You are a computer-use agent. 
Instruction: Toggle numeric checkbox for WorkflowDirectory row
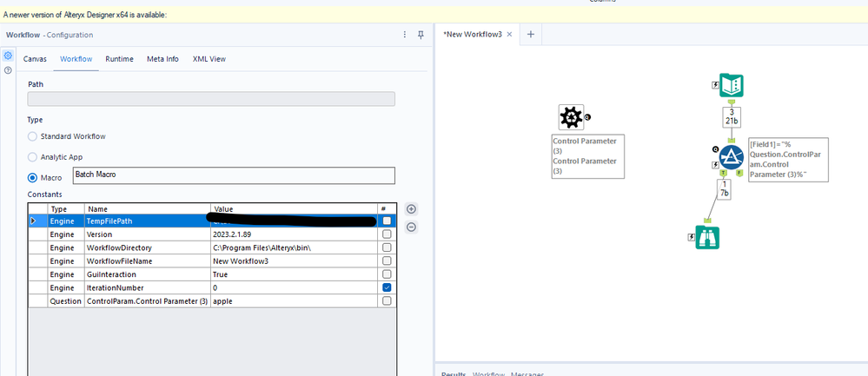[387, 247]
